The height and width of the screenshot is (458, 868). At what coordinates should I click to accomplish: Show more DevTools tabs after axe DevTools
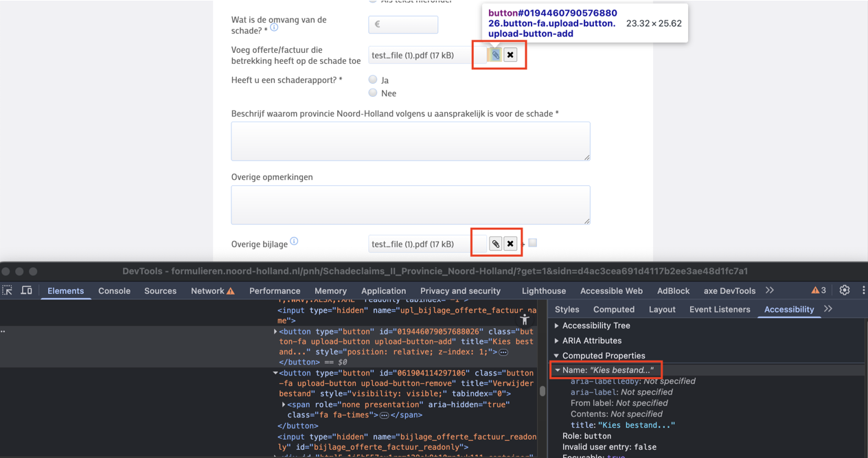[x=770, y=290]
